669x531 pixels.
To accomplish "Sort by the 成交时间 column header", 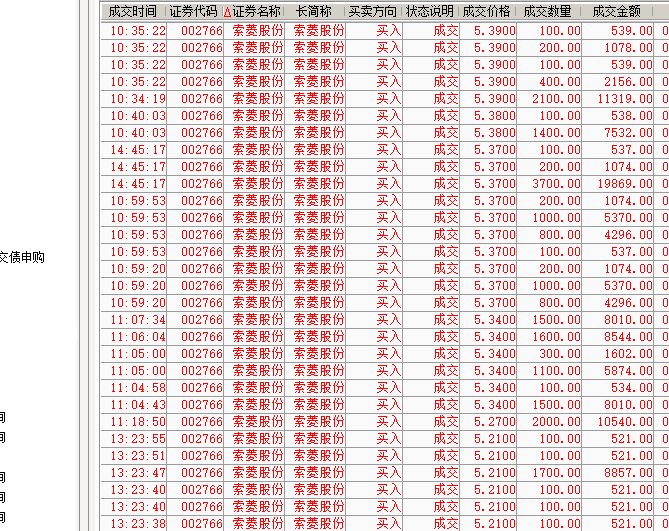I will 133,12.
